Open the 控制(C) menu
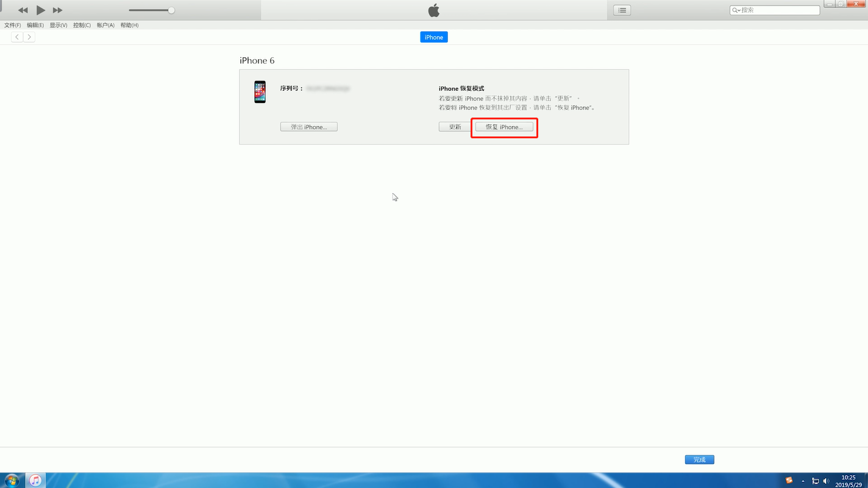868x488 pixels. pyautogui.click(x=82, y=25)
